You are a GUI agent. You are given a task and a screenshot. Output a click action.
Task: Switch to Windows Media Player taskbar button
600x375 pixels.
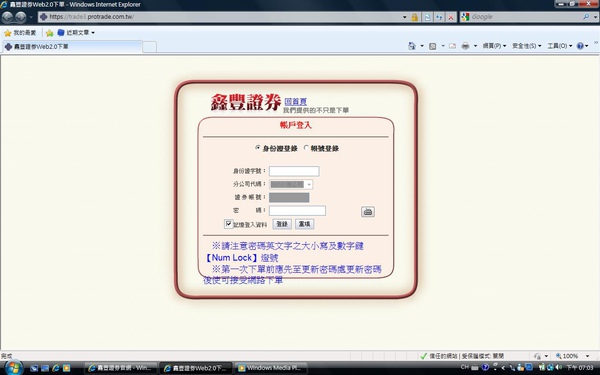pos(271,368)
